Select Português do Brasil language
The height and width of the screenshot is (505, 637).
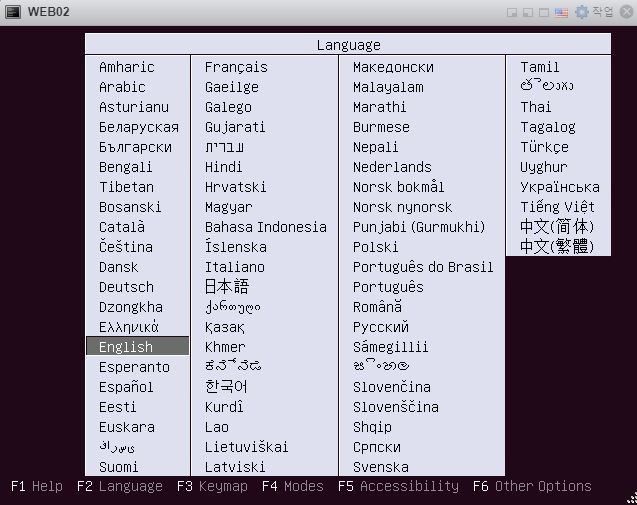[x=423, y=267]
